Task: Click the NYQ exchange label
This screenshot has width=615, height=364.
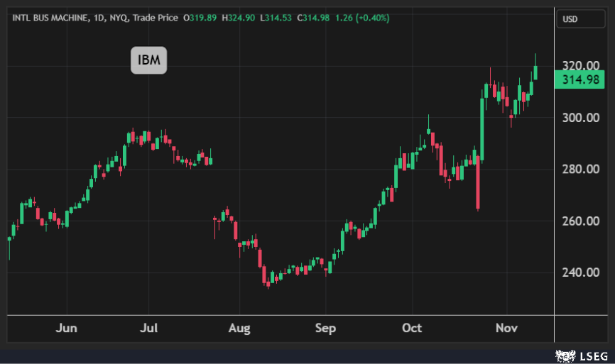Action: tap(118, 18)
